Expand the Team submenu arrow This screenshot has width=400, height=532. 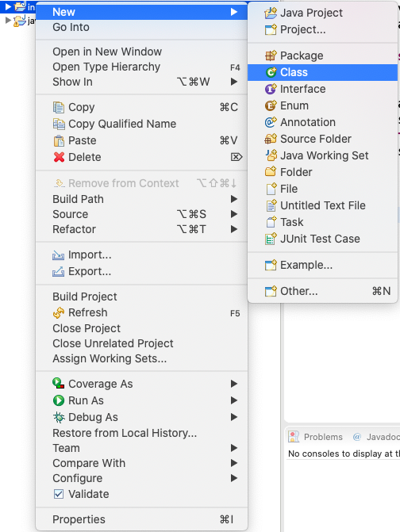tap(234, 448)
